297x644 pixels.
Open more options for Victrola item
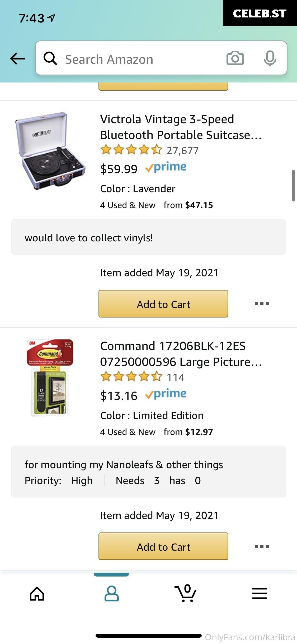(262, 304)
